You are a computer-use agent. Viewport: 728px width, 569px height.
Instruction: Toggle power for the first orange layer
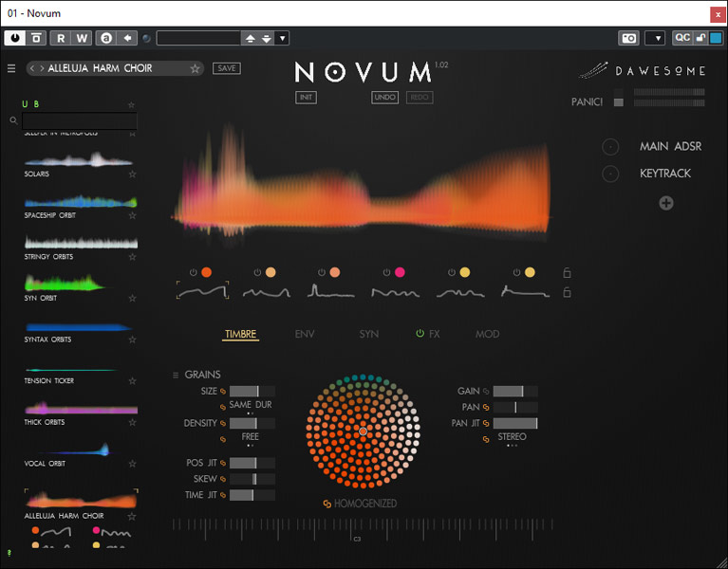(192, 273)
